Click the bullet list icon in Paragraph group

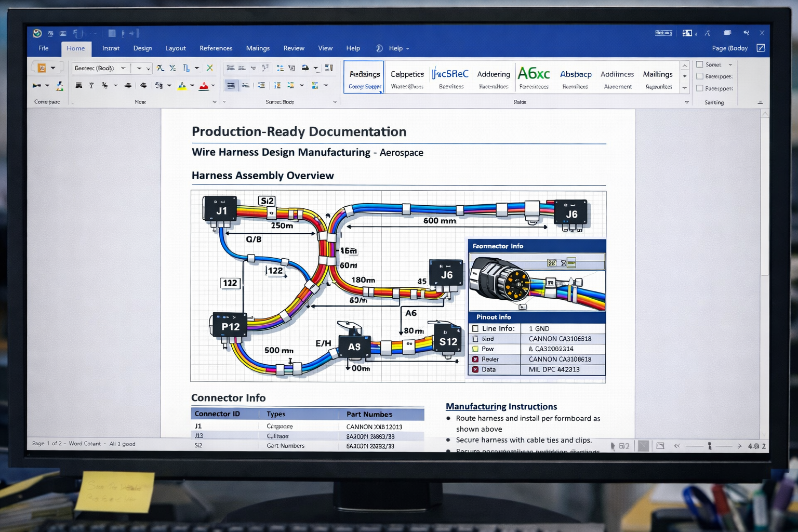pyautogui.click(x=231, y=68)
